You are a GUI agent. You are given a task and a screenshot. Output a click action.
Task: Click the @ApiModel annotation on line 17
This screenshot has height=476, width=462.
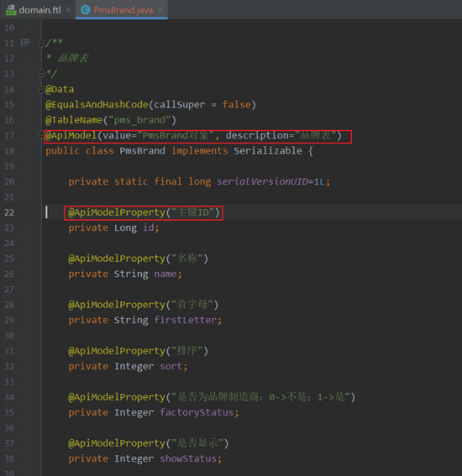click(x=71, y=135)
